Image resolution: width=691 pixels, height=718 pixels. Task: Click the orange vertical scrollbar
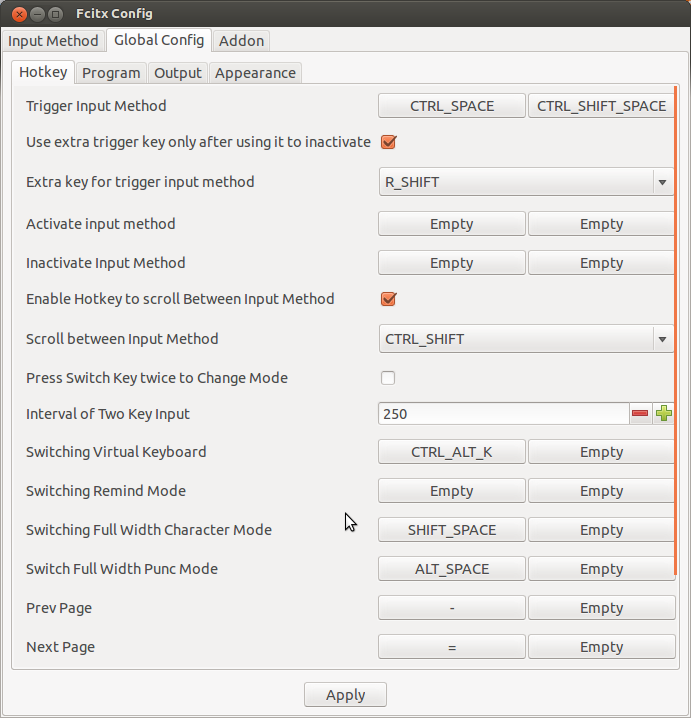[x=675, y=330]
